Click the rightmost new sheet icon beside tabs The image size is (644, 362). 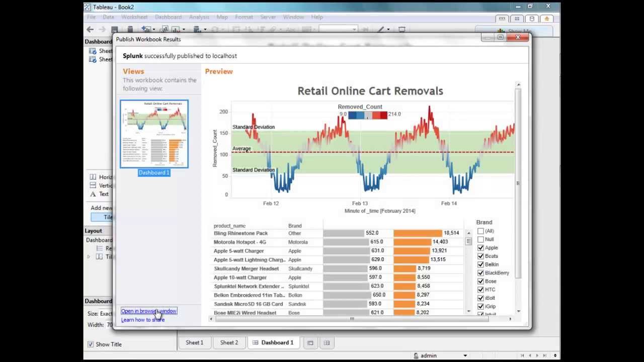[327, 343]
